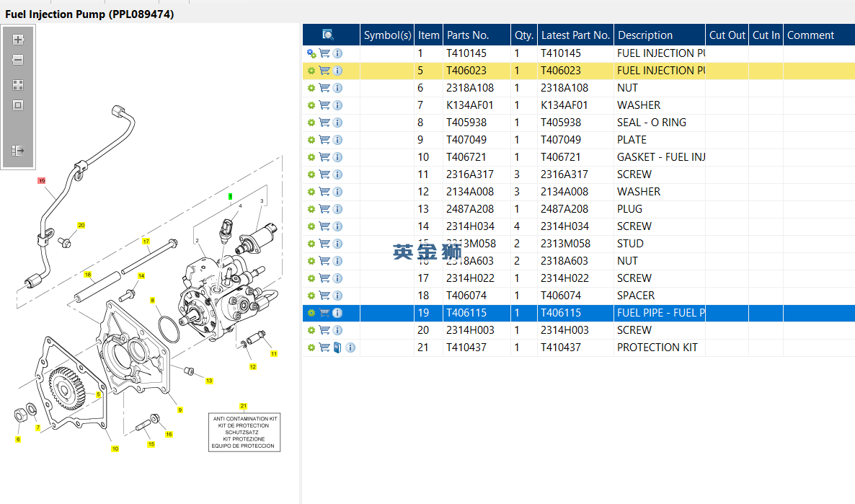Open the assembly gear icon for item 1

tap(311, 53)
